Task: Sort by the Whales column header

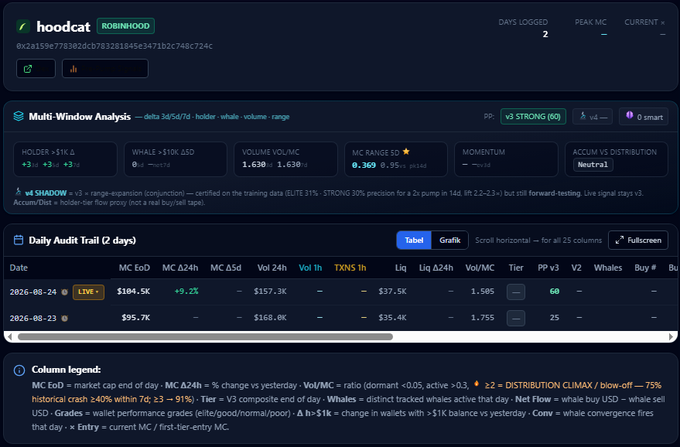Action: pyautogui.click(x=608, y=268)
